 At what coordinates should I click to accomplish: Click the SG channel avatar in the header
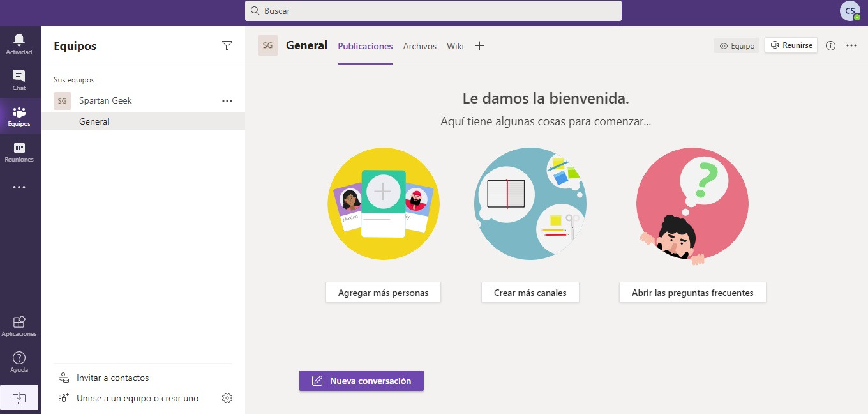tap(268, 45)
